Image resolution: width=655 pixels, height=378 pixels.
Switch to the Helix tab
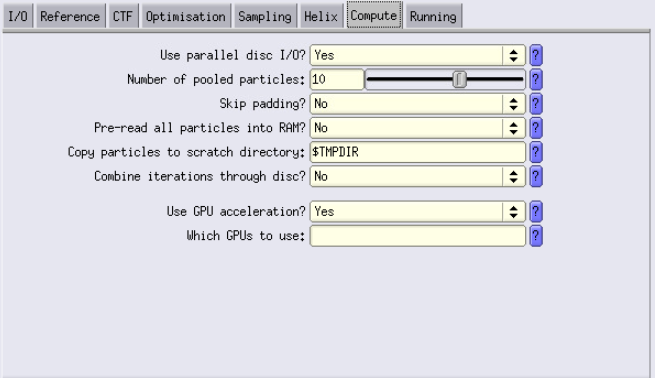[321, 16]
